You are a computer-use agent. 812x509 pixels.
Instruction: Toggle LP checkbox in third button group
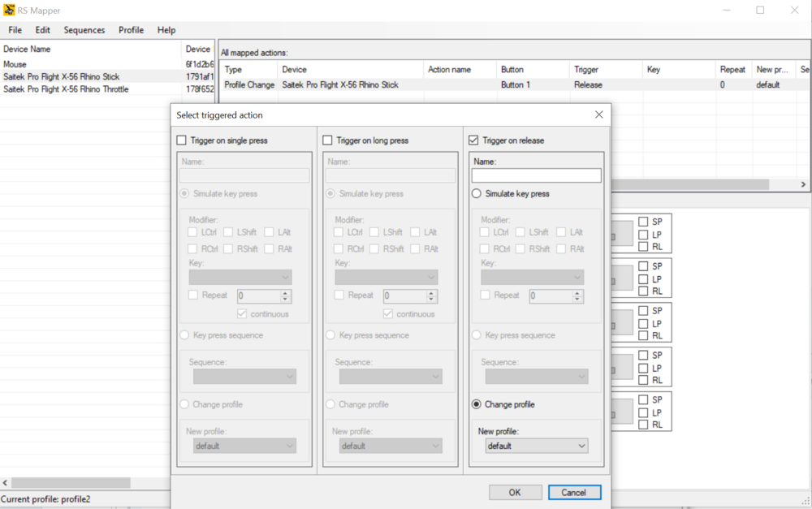pyautogui.click(x=643, y=324)
